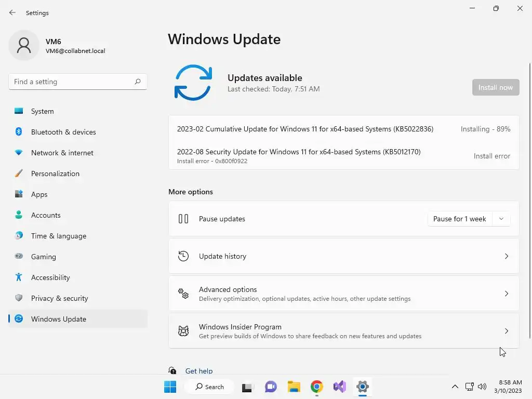Click the Bluetooth icon in sidebar
Image resolution: width=532 pixels, height=399 pixels.
(x=19, y=131)
